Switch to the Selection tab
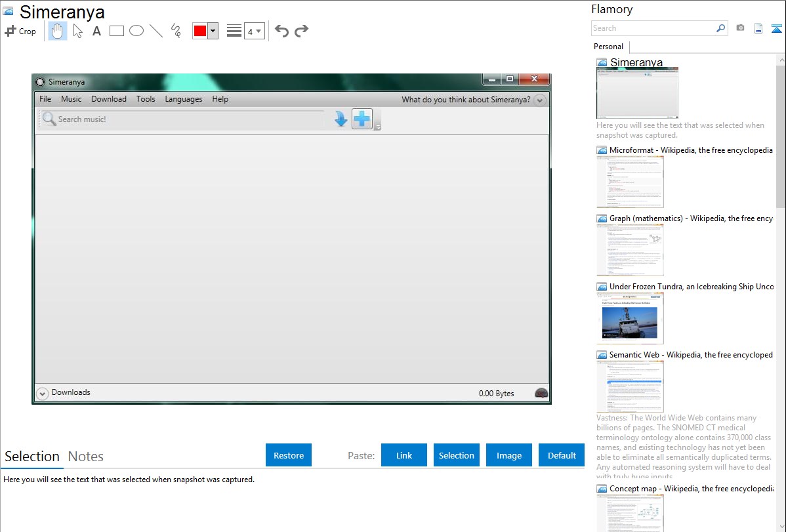786x532 pixels. coord(32,457)
